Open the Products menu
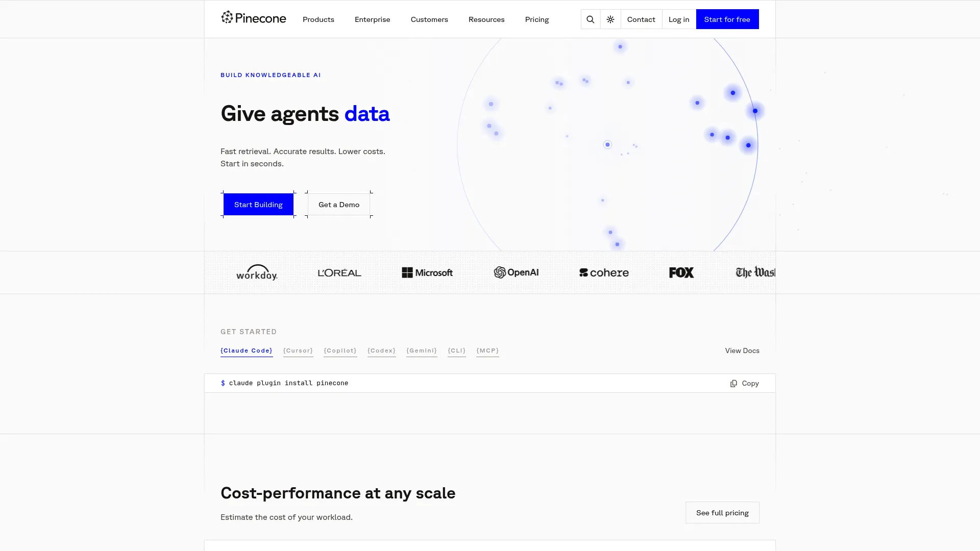980x551 pixels. tap(318, 19)
